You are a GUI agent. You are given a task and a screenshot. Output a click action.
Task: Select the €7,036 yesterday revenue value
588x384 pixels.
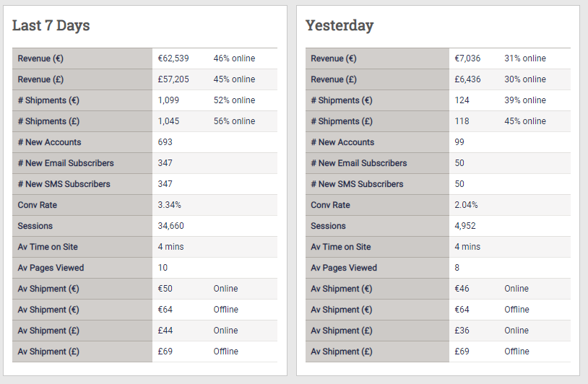click(467, 58)
